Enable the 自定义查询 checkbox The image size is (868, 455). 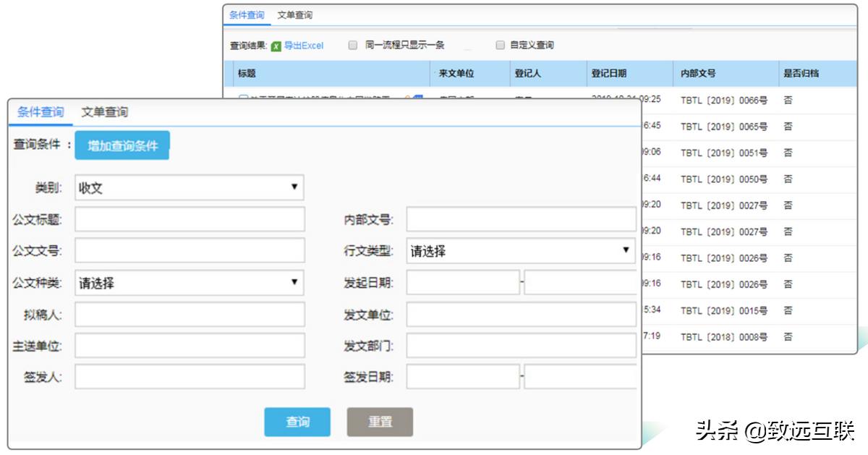pyautogui.click(x=500, y=46)
